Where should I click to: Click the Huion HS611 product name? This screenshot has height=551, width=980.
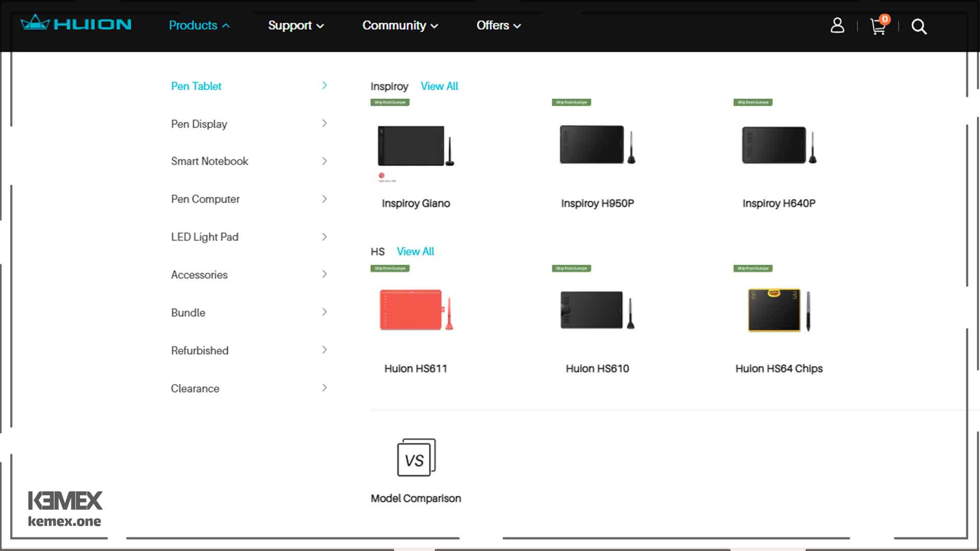coord(416,369)
